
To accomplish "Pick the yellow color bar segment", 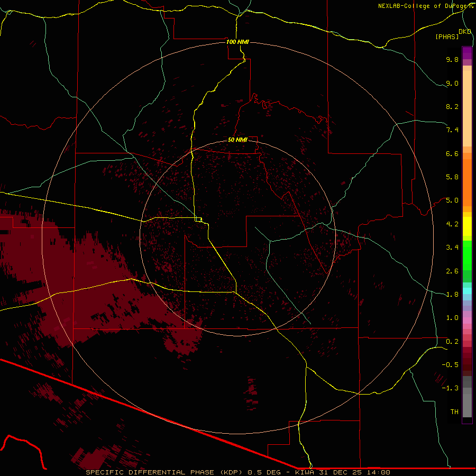I will 467,226.
